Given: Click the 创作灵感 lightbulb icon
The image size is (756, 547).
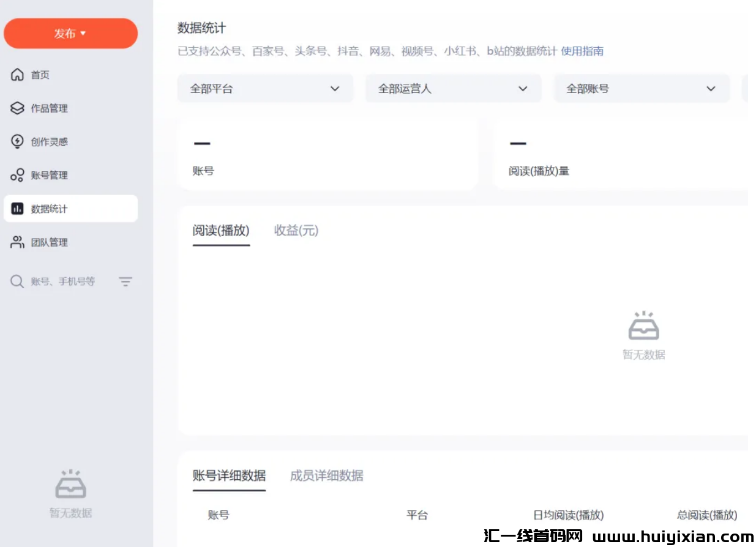Looking at the screenshot, I should tap(17, 141).
